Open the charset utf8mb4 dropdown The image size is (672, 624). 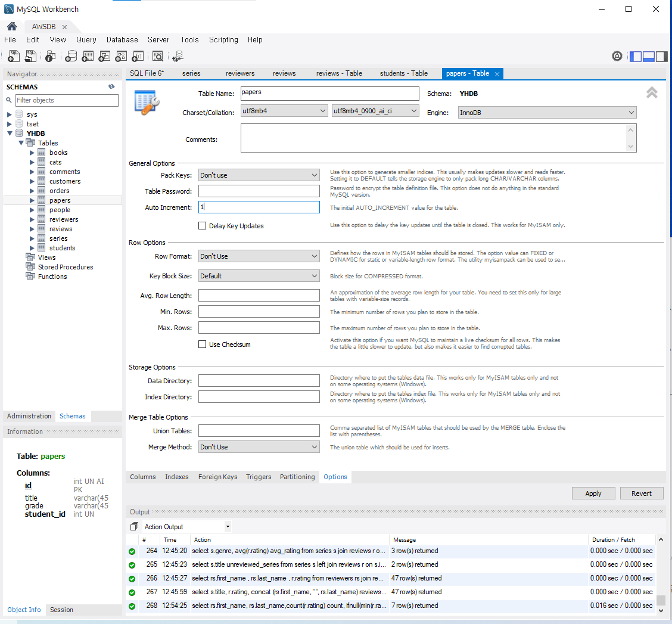[284, 111]
